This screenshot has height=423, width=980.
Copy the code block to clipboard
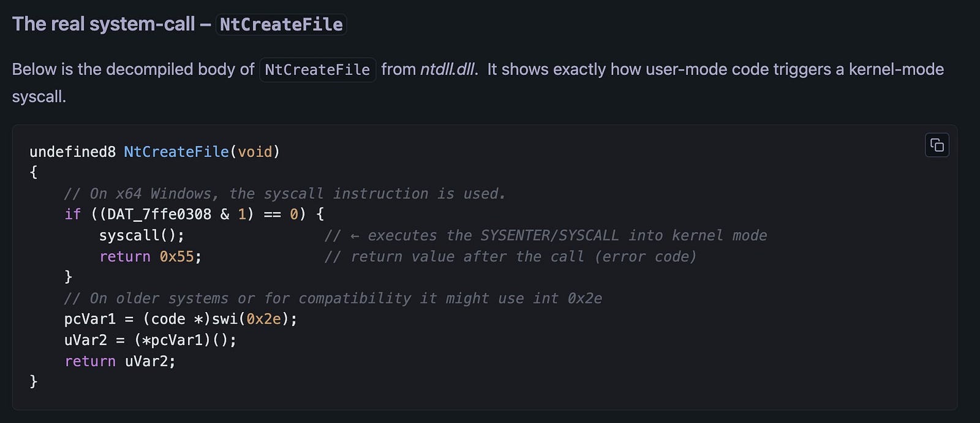click(937, 145)
